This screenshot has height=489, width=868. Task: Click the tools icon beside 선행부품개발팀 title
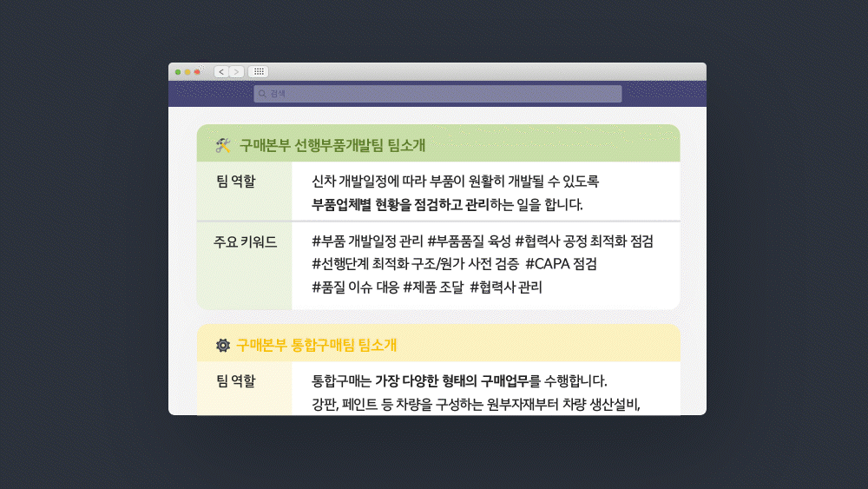click(223, 145)
